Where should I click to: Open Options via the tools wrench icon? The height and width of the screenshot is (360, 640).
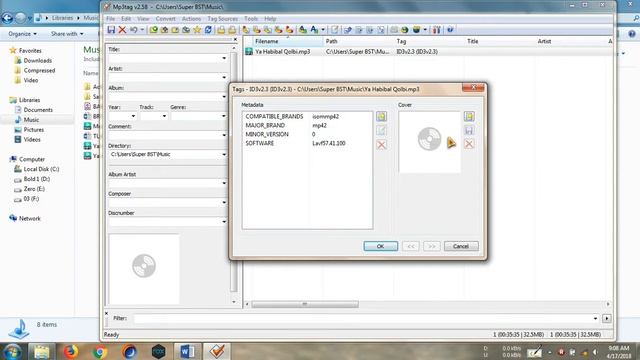(x=436, y=30)
